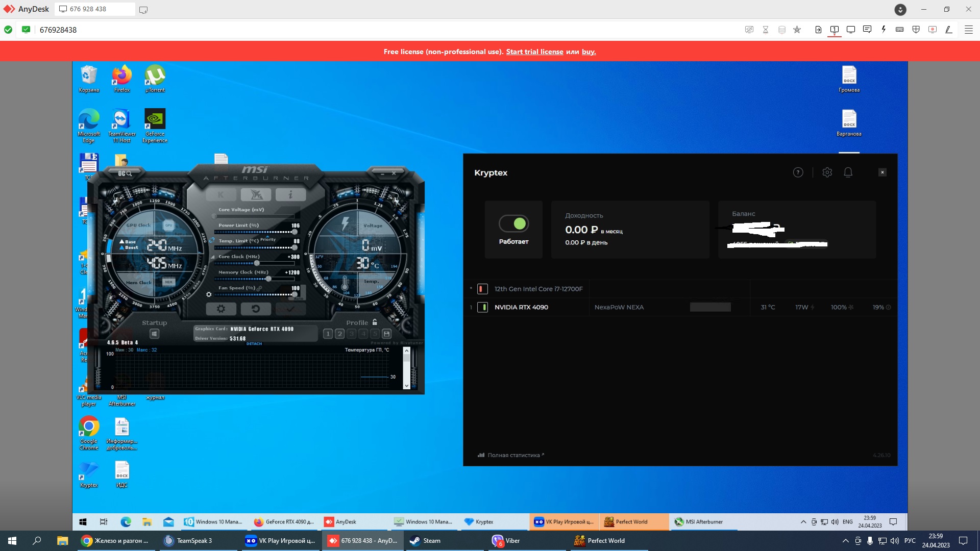This screenshot has width=980, height=551.
Task: Start AnyDesk session recording icon
Action: click(x=933, y=30)
